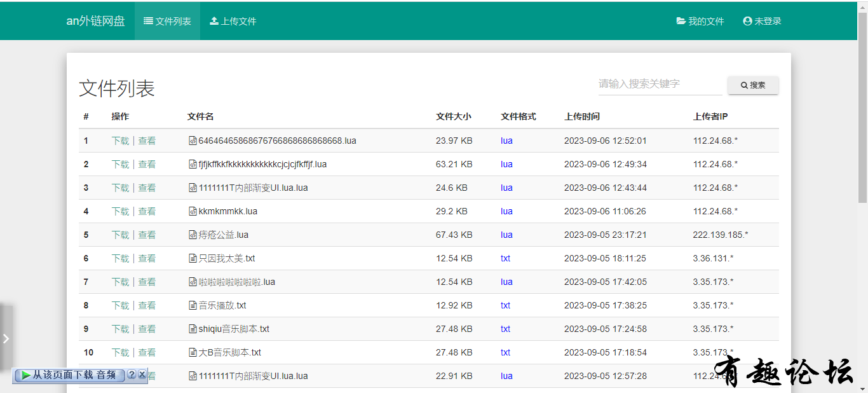Click the file icon in row 3 1111111T内部渐变UI.lua.lua
The width and height of the screenshot is (868, 393).
(x=193, y=188)
